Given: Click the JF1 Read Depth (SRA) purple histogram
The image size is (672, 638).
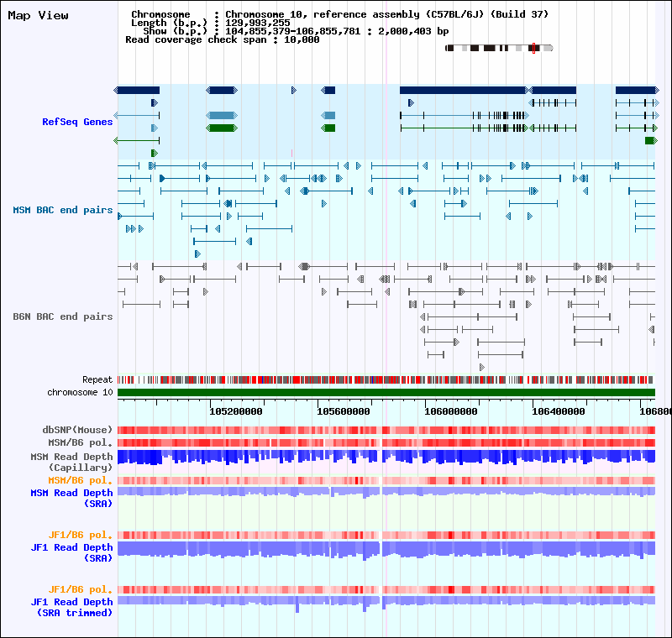Looking at the screenshot, I should pyautogui.click(x=386, y=551).
